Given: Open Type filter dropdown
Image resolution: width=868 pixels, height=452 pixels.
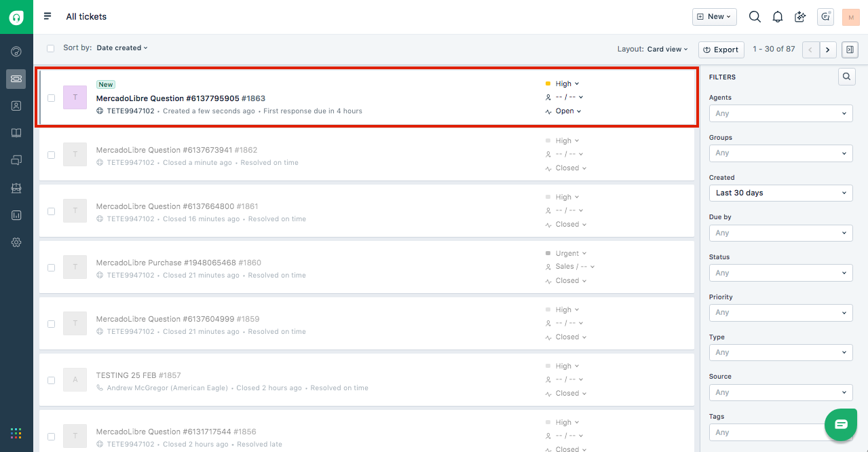Looking at the screenshot, I should (x=780, y=352).
